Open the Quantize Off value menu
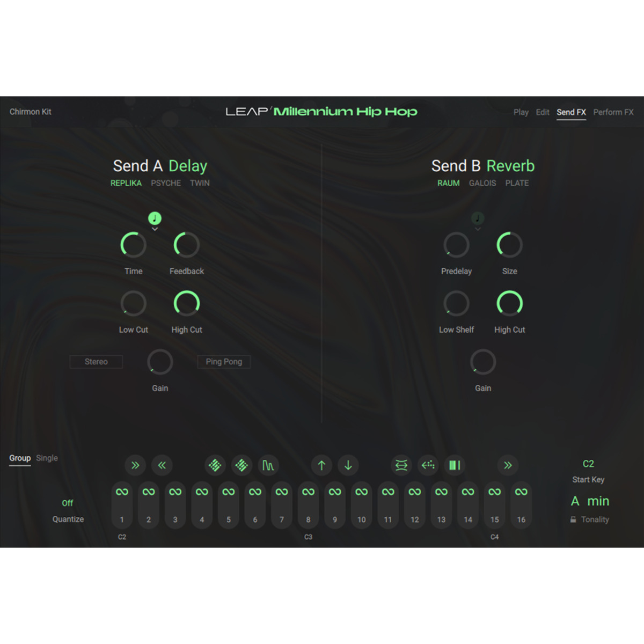The height and width of the screenshot is (644, 644). (x=67, y=503)
